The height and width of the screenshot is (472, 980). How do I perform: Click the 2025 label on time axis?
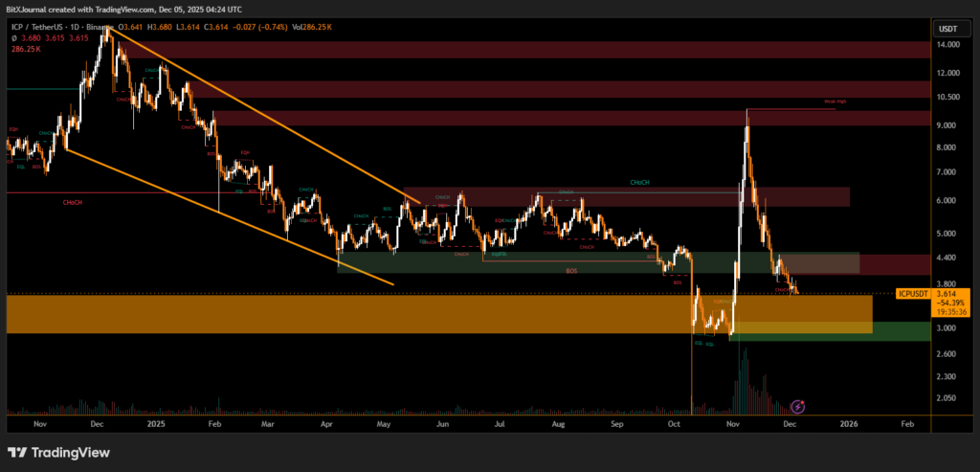154,422
